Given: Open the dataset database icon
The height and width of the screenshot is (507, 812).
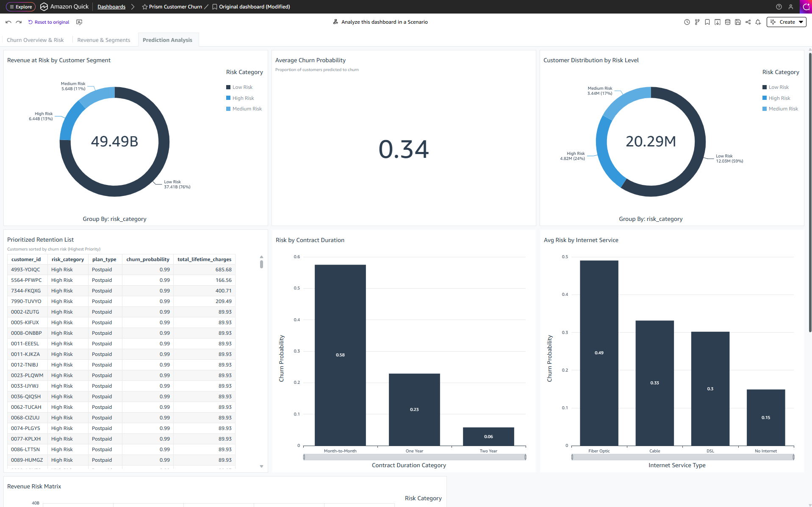Looking at the screenshot, I should coord(727,22).
